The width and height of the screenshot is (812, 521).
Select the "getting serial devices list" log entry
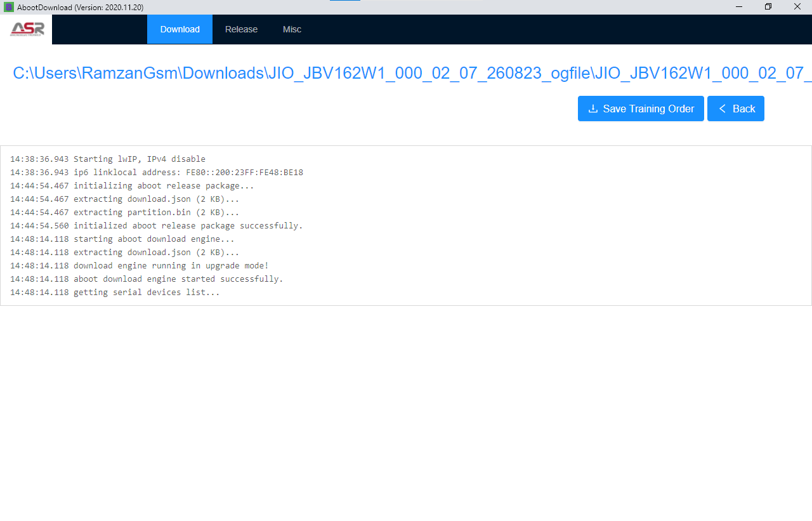click(x=147, y=293)
